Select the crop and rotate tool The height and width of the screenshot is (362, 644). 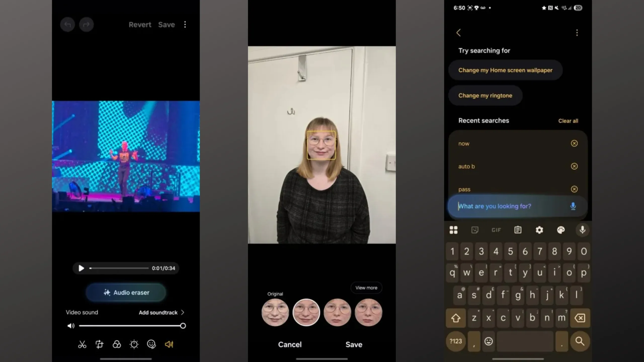99,344
